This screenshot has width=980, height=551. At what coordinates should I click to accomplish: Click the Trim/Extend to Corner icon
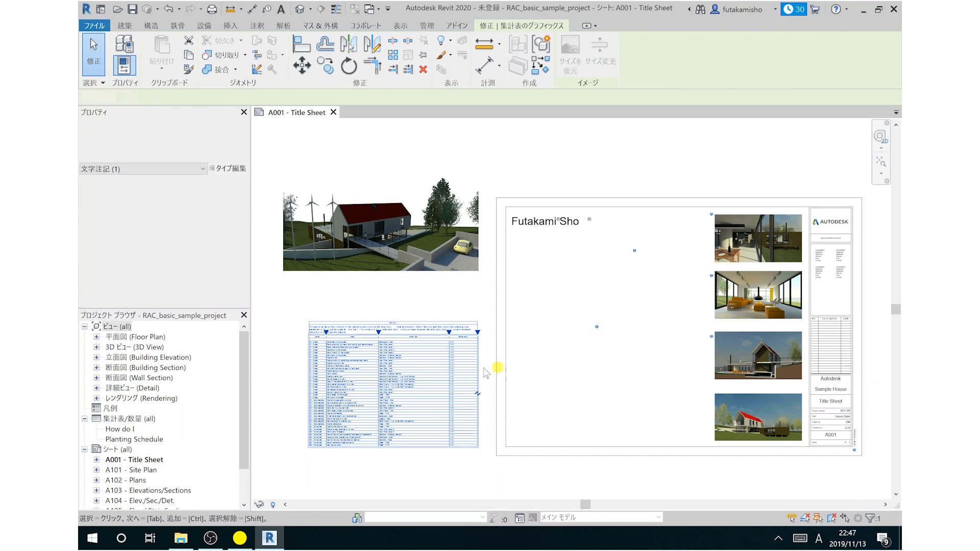pyautogui.click(x=373, y=66)
